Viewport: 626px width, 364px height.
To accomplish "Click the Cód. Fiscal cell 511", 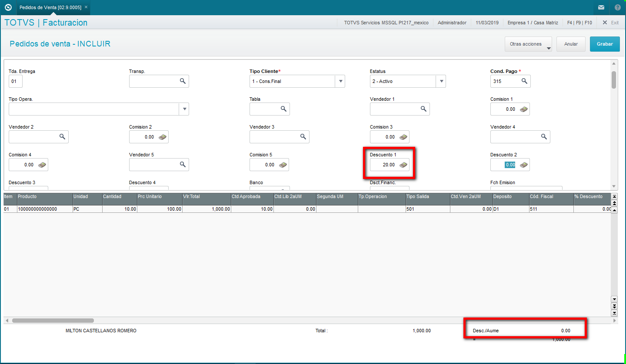I will [x=551, y=209].
